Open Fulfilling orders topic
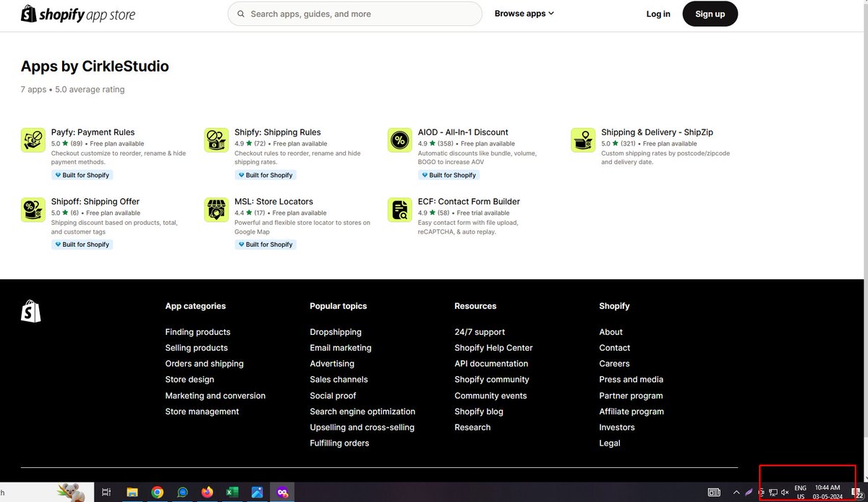Image resolution: width=868 pixels, height=502 pixels. pos(339,443)
